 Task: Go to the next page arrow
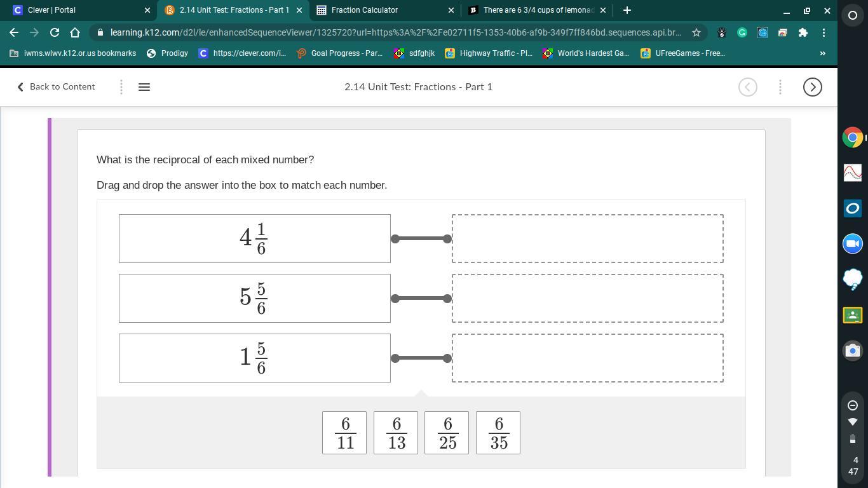[x=813, y=87]
